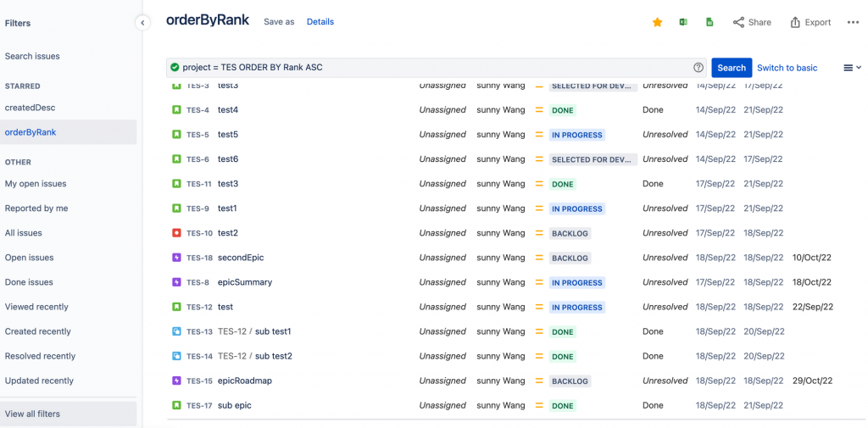
Task: Click into the JQL query field
Action: (424, 68)
